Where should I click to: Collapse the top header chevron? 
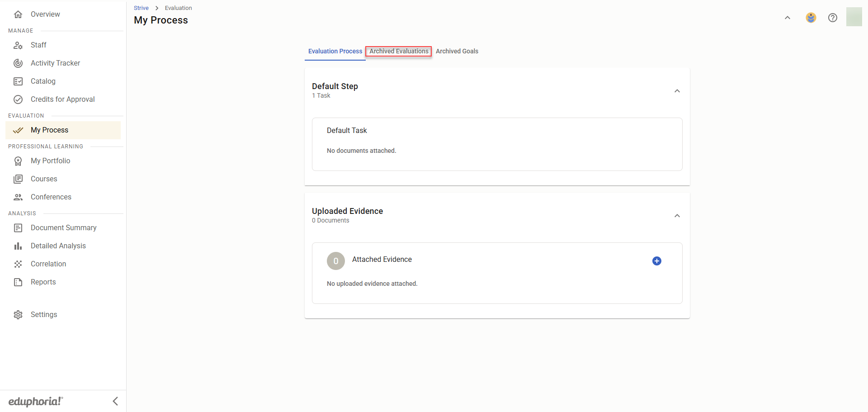(787, 18)
